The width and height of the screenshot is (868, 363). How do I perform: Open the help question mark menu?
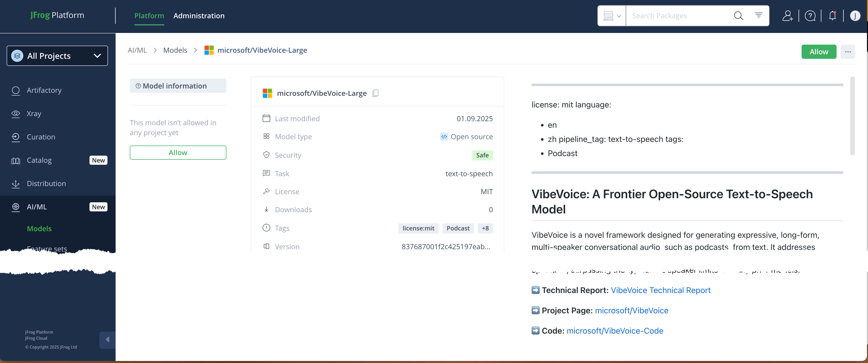810,16
